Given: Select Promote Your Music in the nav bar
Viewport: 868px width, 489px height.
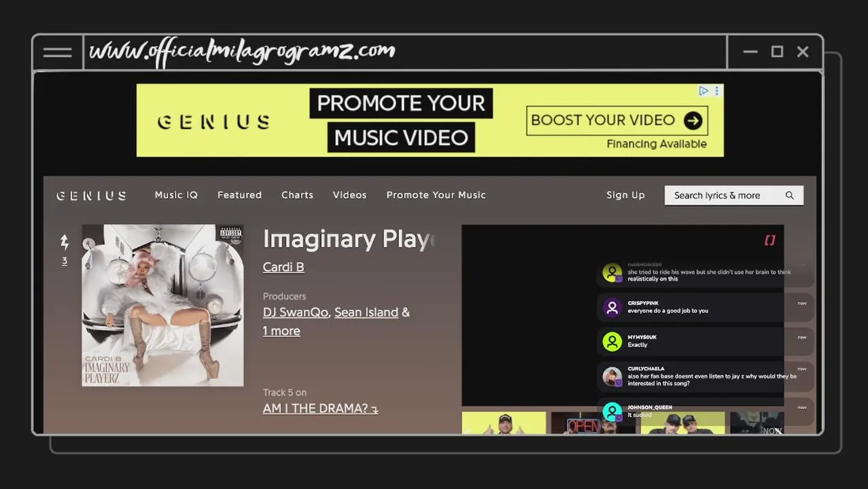Looking at the screenshot, I should point(436,195).
